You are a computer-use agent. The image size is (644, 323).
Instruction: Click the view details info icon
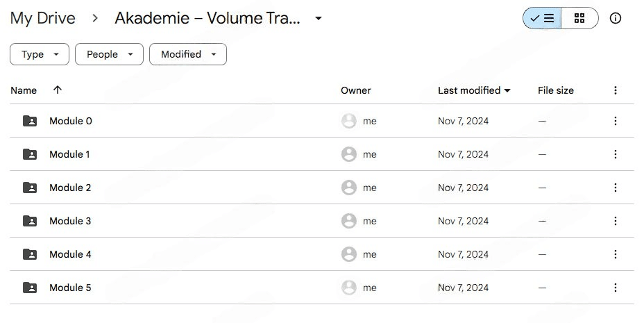pos(615,19)
